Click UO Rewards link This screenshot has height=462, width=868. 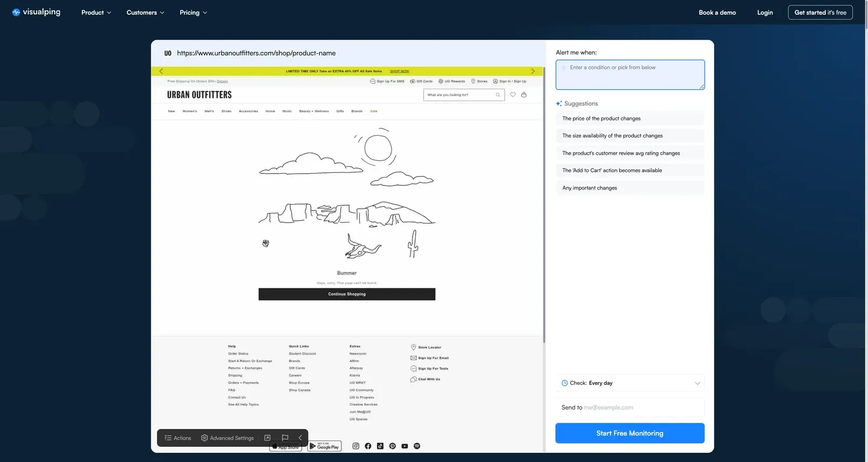click(x=452, y=81)
